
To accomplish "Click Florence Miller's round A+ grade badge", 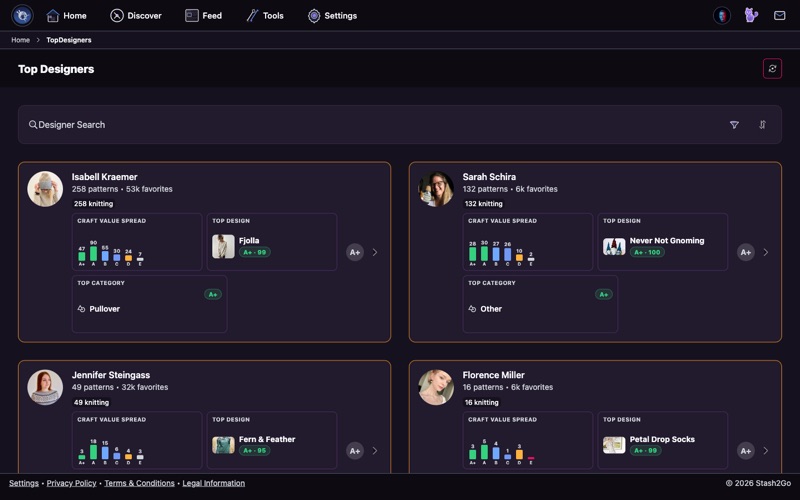I will pyautogui.click(x=746, y=451).
